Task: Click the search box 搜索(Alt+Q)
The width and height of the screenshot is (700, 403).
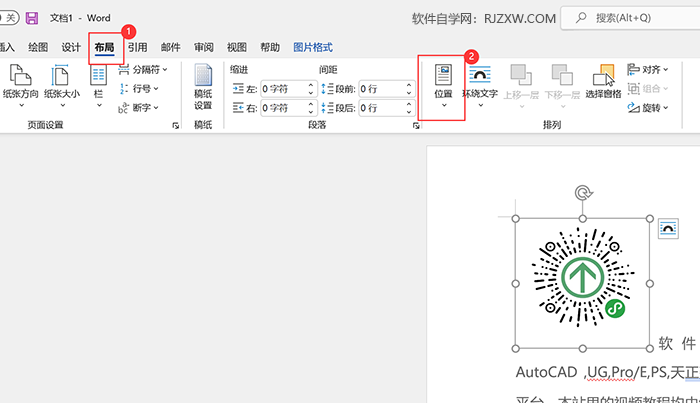Action: 630,18
